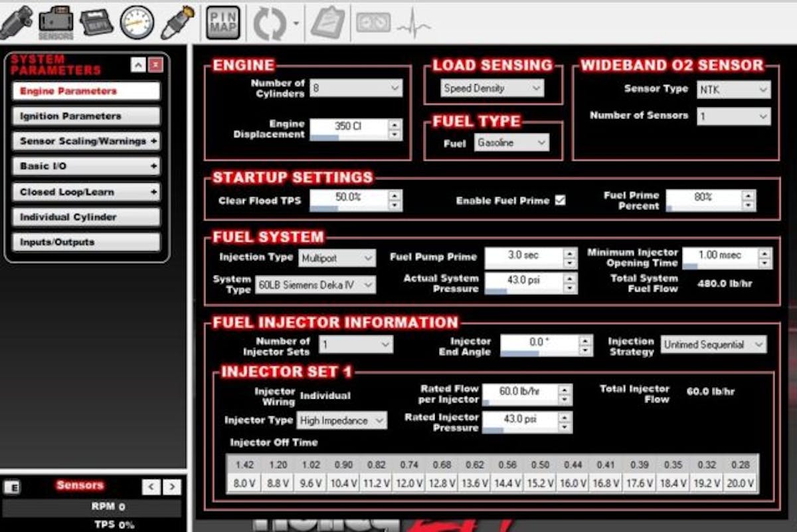Switch to Ignition Parameters section

pos(86,116)
